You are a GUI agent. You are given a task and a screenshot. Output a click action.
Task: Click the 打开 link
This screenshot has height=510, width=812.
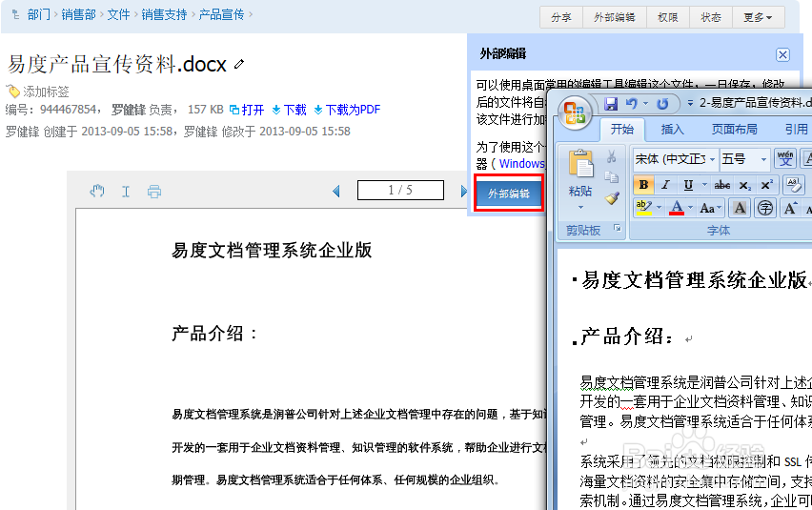(247, 110)
